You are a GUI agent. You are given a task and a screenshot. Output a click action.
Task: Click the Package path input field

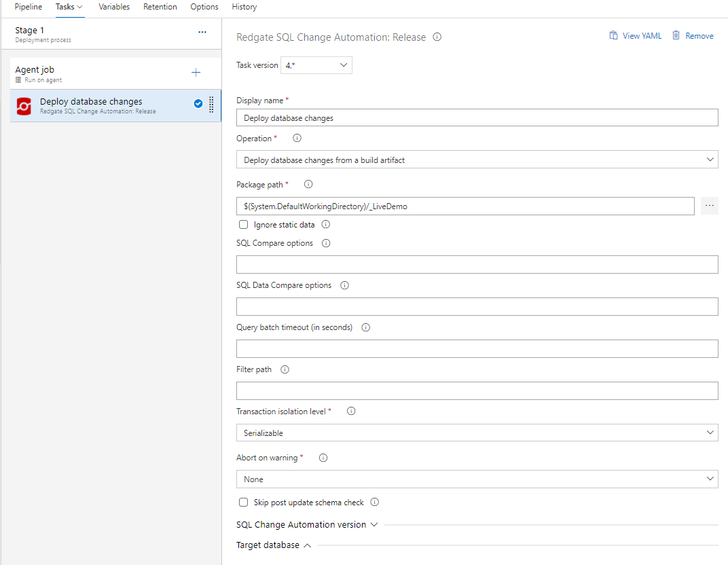pyautogui.click(x=465, y=206)
